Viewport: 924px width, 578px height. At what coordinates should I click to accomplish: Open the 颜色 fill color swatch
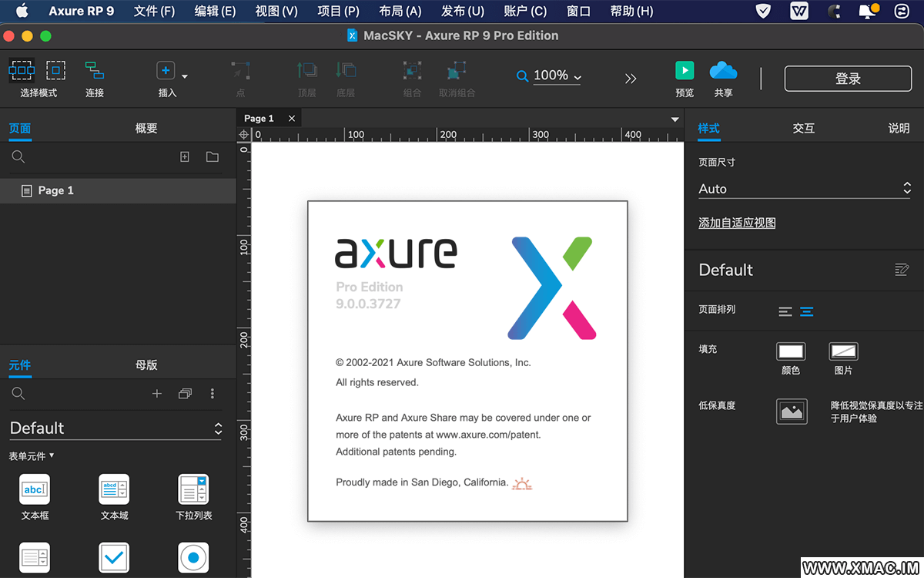tap(791, 352)
